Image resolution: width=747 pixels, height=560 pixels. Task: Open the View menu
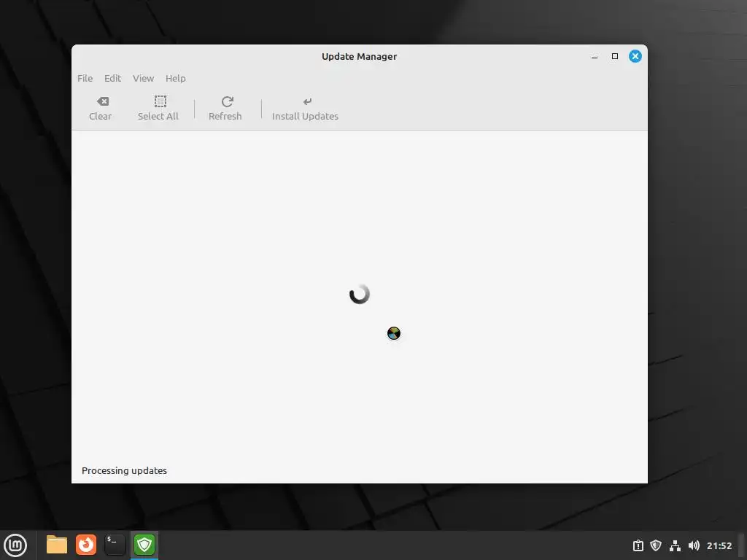pos(143,78)
